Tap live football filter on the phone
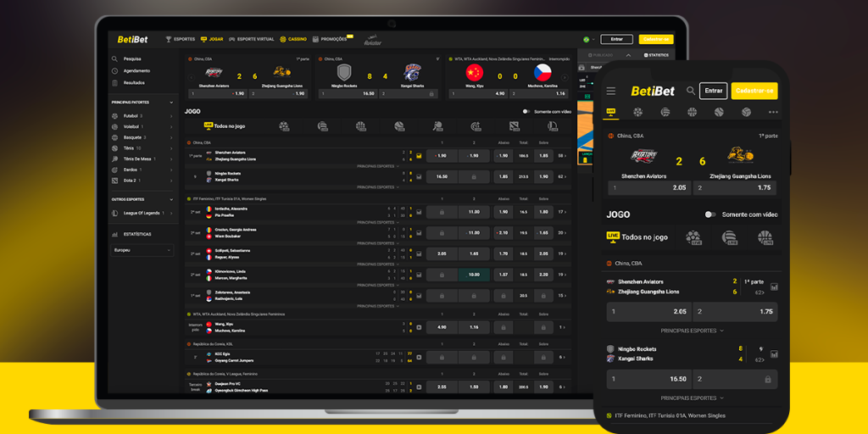The image size is (868, 434). (x=693, y=237)
